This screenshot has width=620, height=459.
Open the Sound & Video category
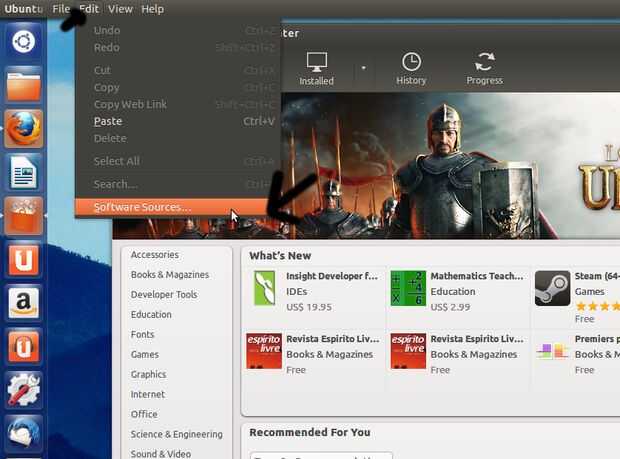tap(161, 454)
